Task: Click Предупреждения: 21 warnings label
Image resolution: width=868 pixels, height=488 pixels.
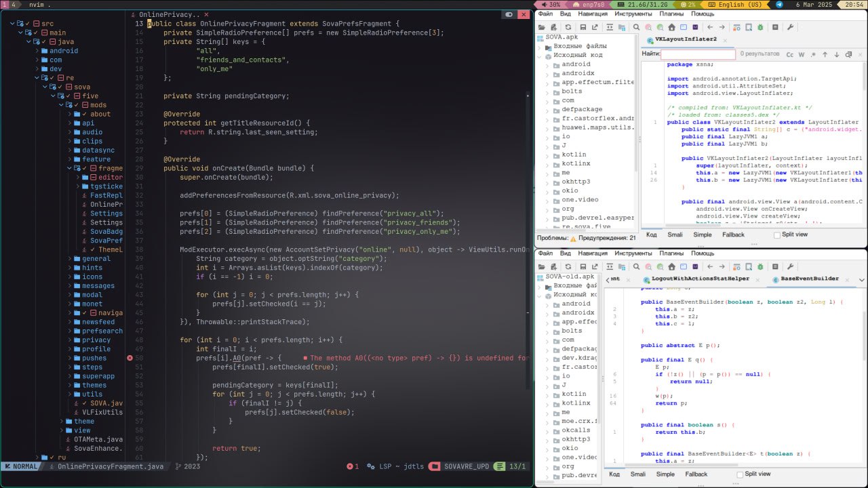Action: (607, 238)
